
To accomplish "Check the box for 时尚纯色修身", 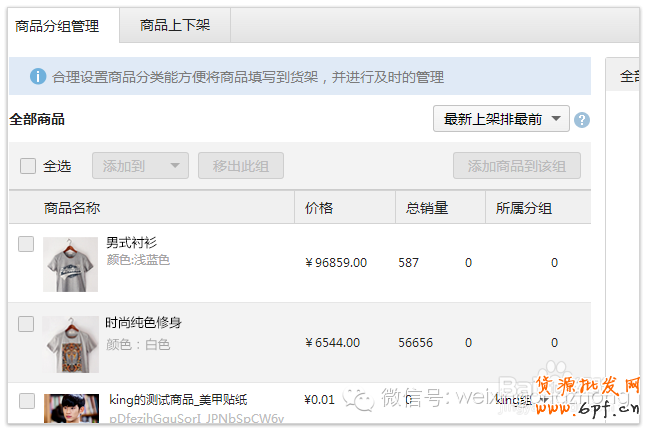I will [x=26, y=324].
